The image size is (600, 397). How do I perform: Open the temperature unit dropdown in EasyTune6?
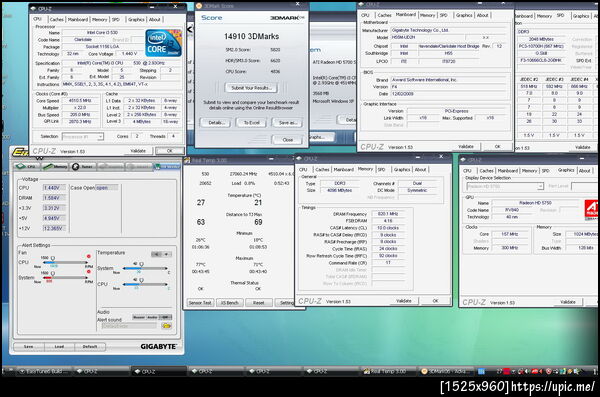point(161,254)
